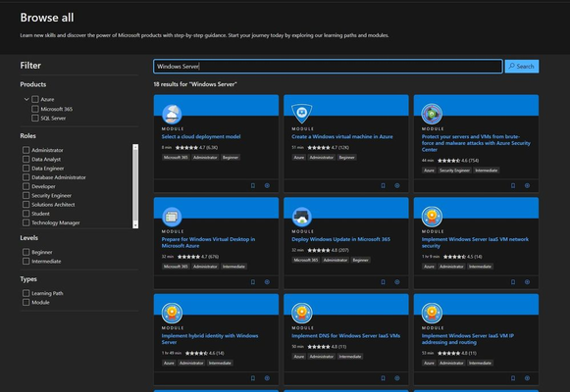
Task: Add Implement hybrid identity module to collection
Action: pos(267,378)
